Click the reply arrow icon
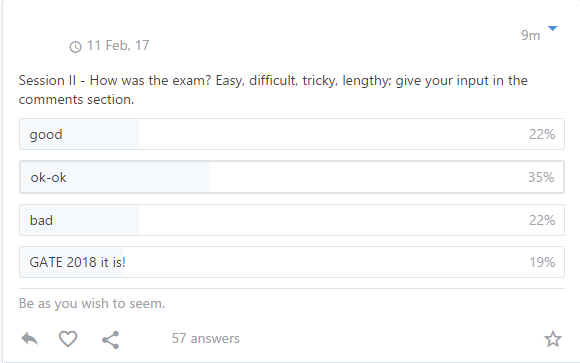Viewport: 580px width, 363px height. (30, 339)
